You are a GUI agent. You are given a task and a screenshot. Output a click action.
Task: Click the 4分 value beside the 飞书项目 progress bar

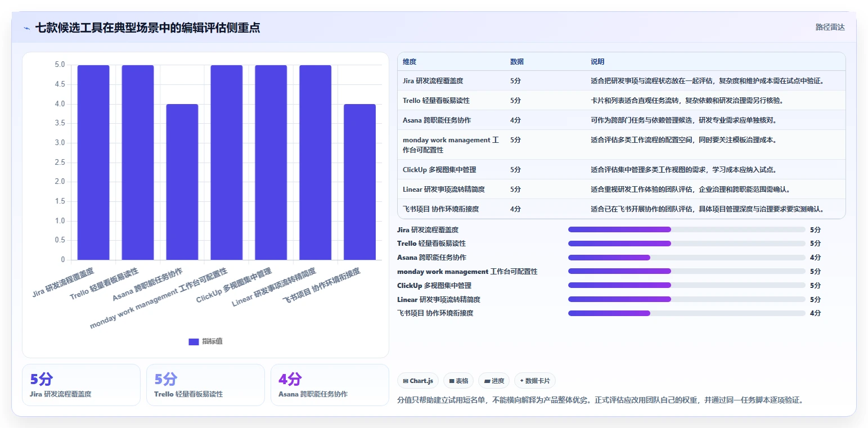(815, 313)
